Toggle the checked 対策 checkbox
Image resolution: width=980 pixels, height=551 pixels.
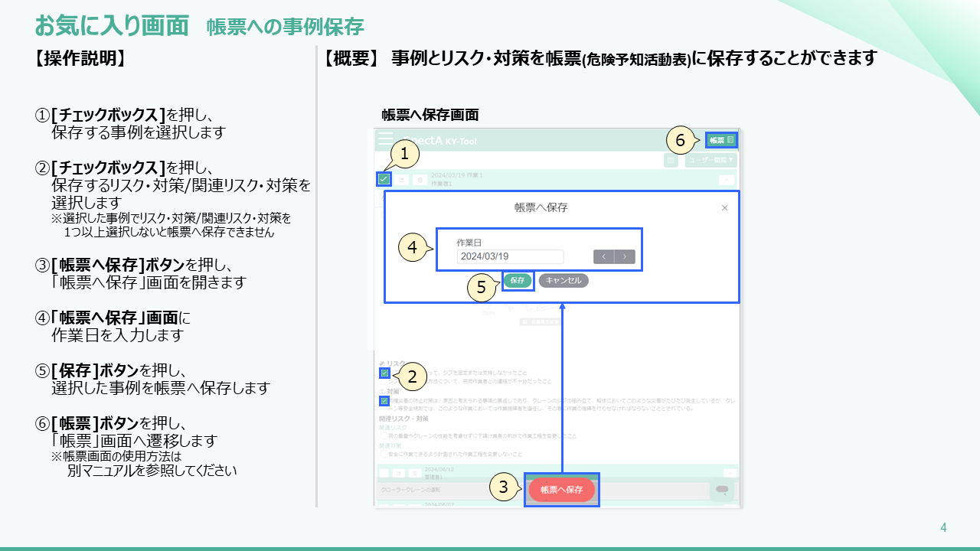(x=384, y=400)
